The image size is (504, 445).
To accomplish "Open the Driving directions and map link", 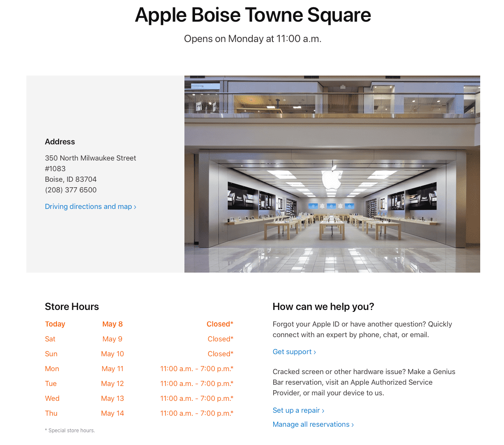I will point(90,206).
